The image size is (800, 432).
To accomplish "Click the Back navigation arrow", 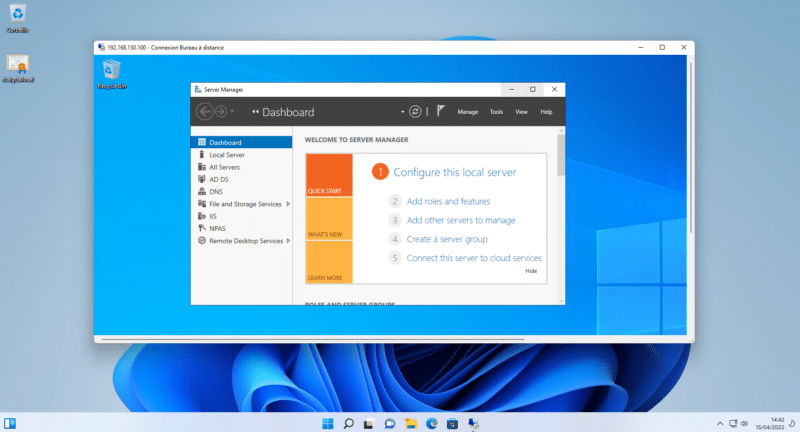I will pyautogui.click(x=205, y=112).
